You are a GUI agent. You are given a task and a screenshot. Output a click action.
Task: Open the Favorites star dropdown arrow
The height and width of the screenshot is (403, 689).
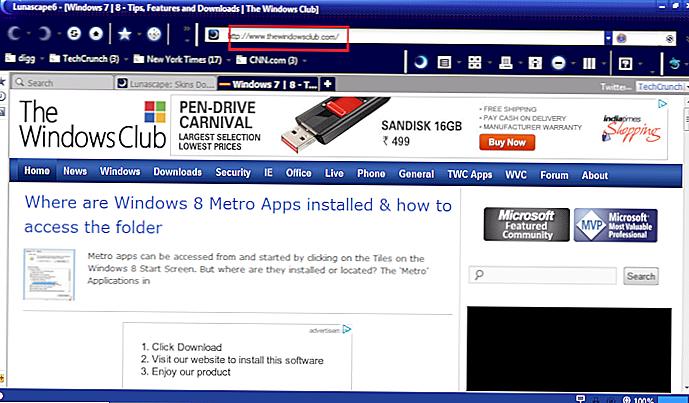pyautogui.click(x=139, y=34)
